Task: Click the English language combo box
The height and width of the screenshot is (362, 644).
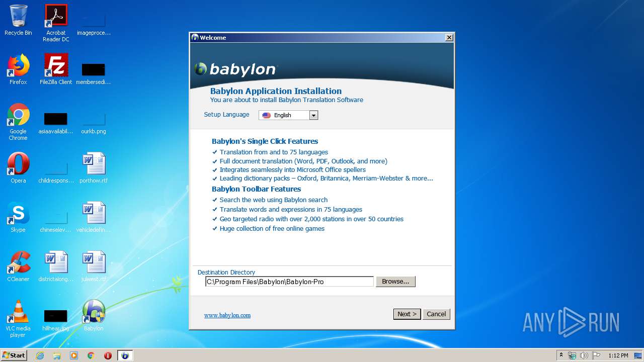Action: coord(288,115)
